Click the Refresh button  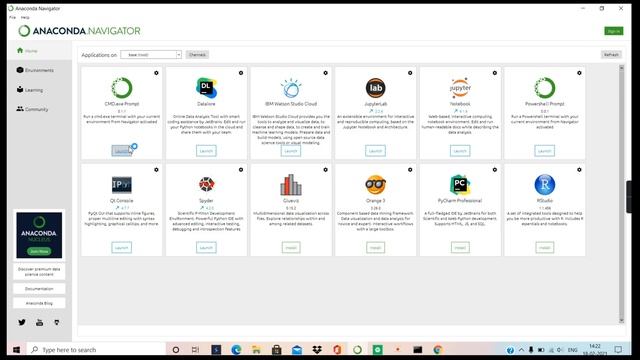(x=611, y=55)
